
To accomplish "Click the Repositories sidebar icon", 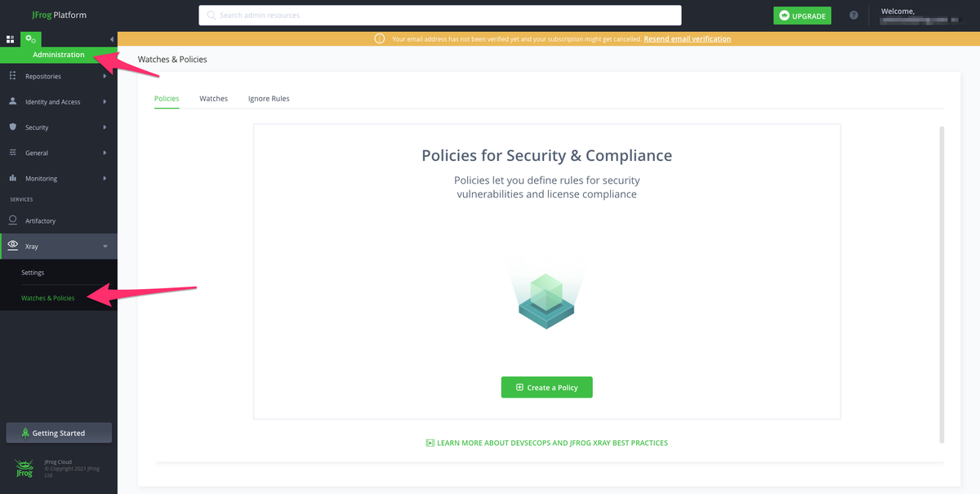I will pyautogui.click(x=12, y=76).
